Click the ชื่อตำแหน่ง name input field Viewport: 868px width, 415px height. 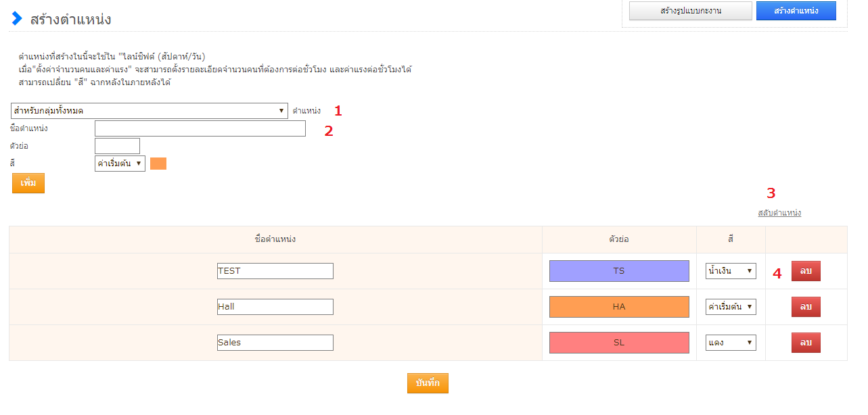200,128
